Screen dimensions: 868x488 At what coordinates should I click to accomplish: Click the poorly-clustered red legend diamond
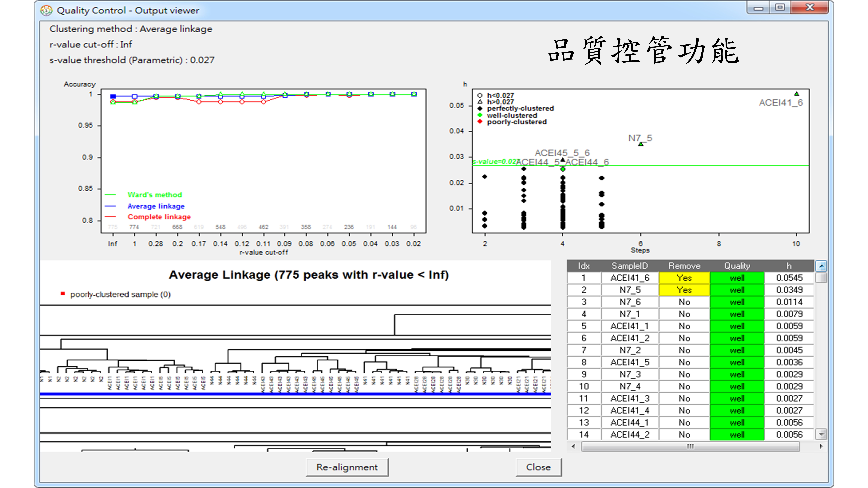coord(480,122)
